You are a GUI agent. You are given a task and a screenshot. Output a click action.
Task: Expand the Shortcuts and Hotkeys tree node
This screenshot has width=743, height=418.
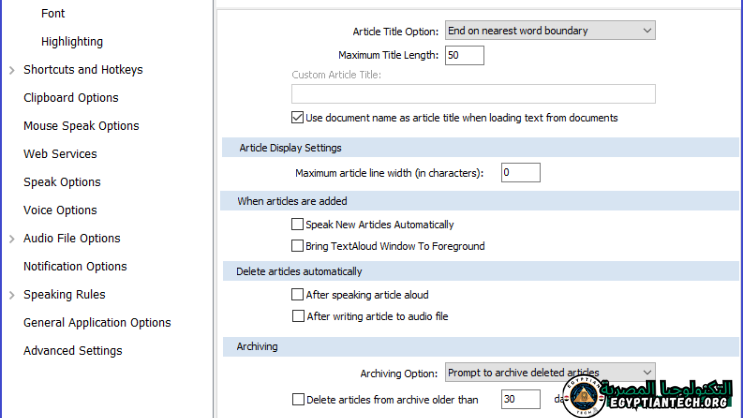pyautogui.click(x=11, y=70)
